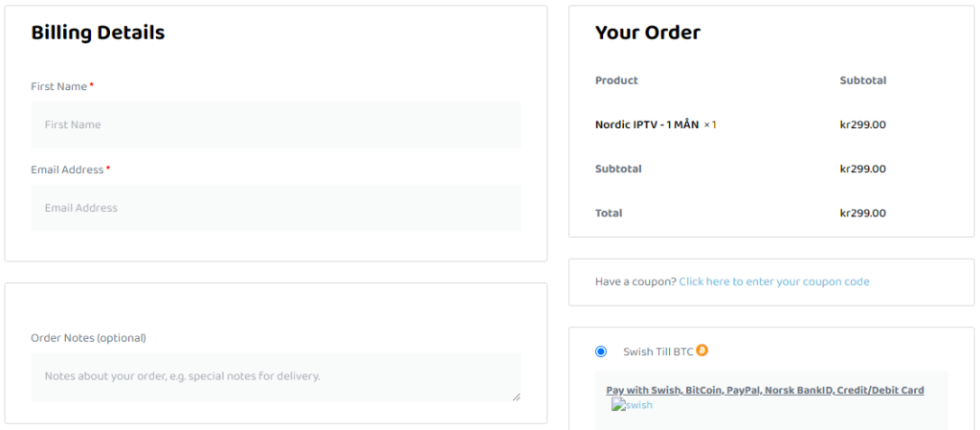
Task: Click the kr299.00 amount in the Total row
Action: click(862, 213)
